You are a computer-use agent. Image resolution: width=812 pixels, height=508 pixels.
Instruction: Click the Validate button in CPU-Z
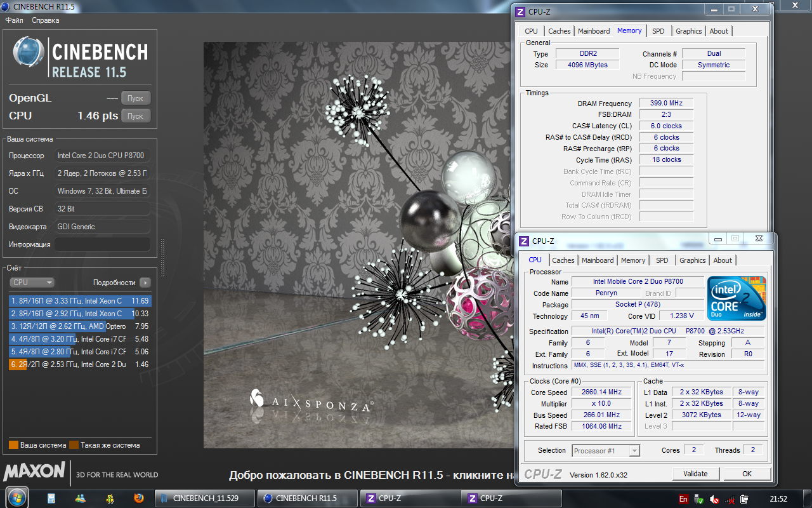[696, 474]
